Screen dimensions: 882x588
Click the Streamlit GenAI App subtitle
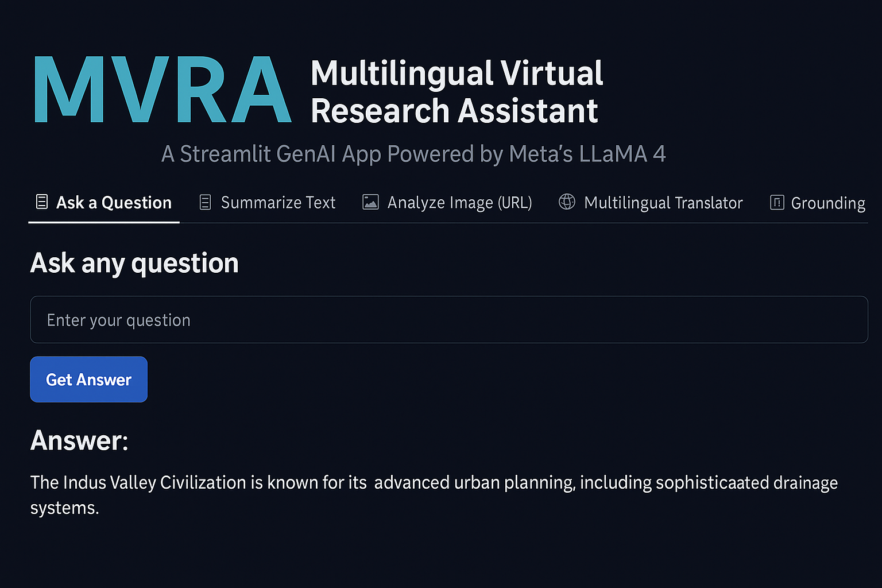pos(413,154)
